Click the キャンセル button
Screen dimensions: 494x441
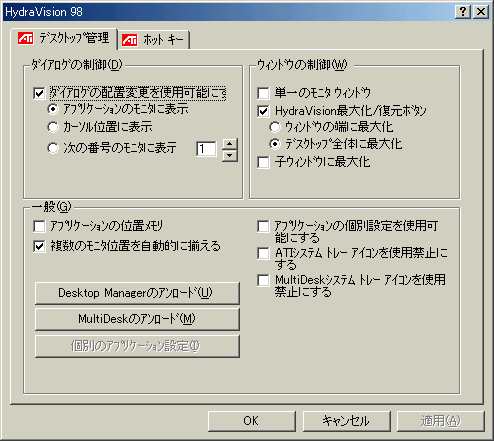point(346,421)
